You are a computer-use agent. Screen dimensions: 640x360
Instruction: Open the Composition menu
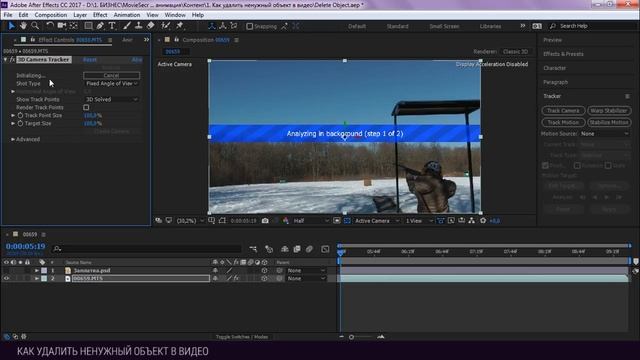(51, 15)
